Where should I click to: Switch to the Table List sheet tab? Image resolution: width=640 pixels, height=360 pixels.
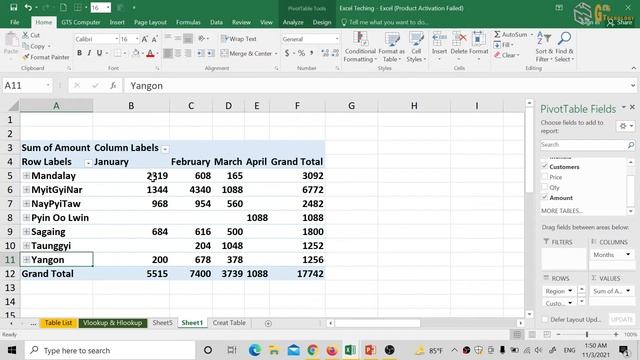[x=58, y=323]
